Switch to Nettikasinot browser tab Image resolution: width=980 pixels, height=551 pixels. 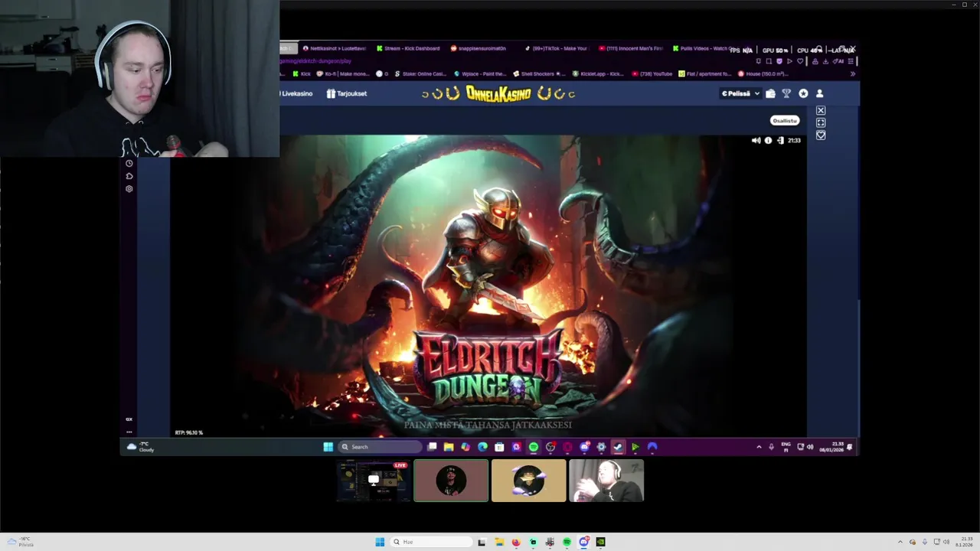pyautogui.click(x=335, y=48)
